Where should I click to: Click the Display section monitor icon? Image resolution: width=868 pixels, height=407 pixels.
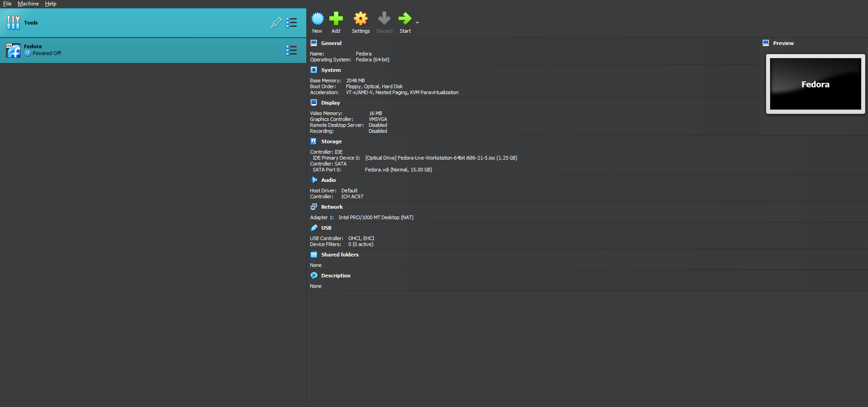pos(314,103)
